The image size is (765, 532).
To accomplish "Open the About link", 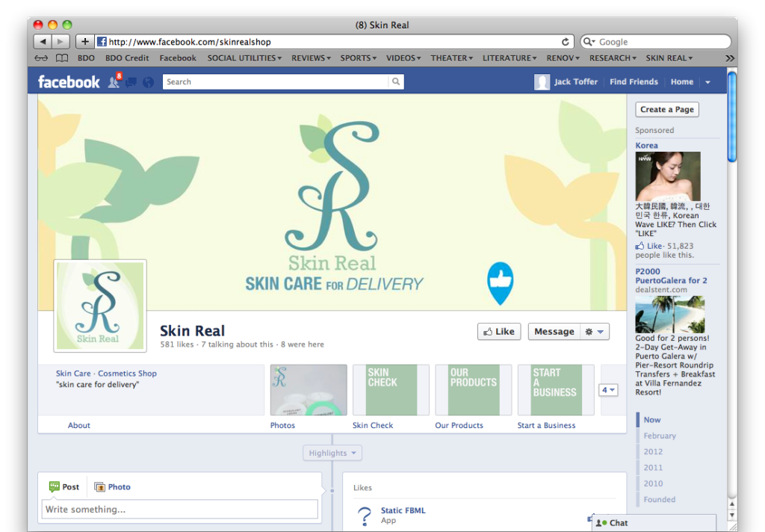I will [79, 425].
